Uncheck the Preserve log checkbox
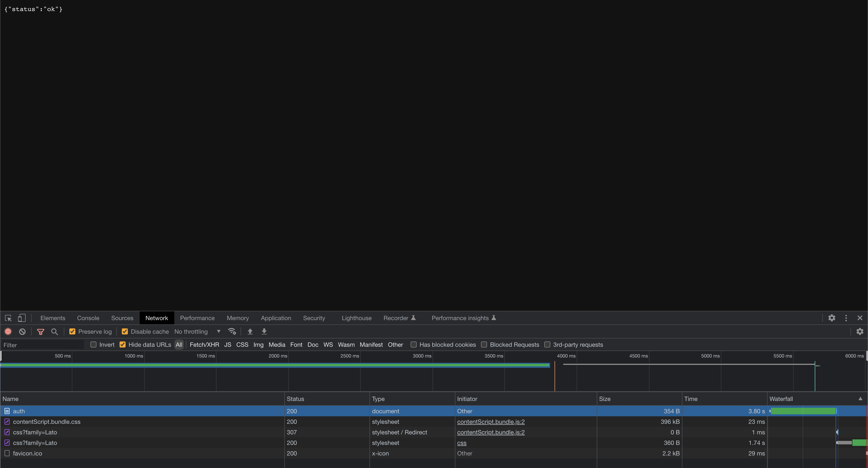This screenshot has width=868, height=468. 72,332
